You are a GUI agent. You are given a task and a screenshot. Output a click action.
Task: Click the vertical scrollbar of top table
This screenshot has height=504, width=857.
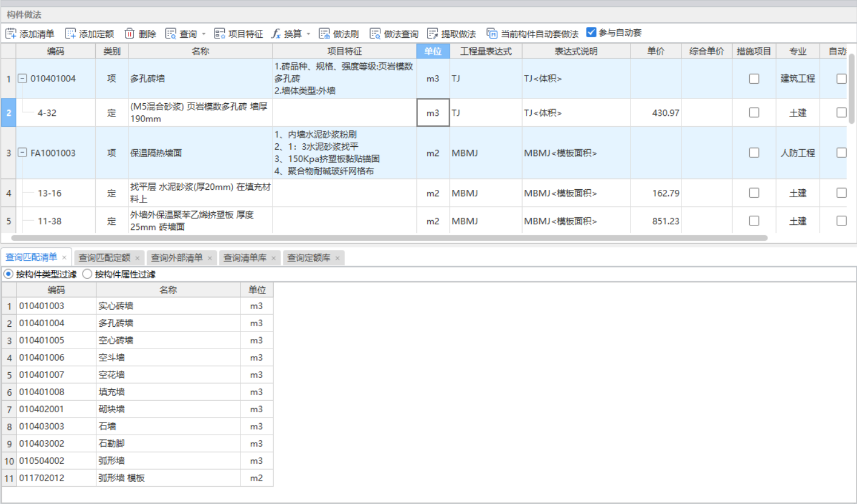[x=852, y=89]
